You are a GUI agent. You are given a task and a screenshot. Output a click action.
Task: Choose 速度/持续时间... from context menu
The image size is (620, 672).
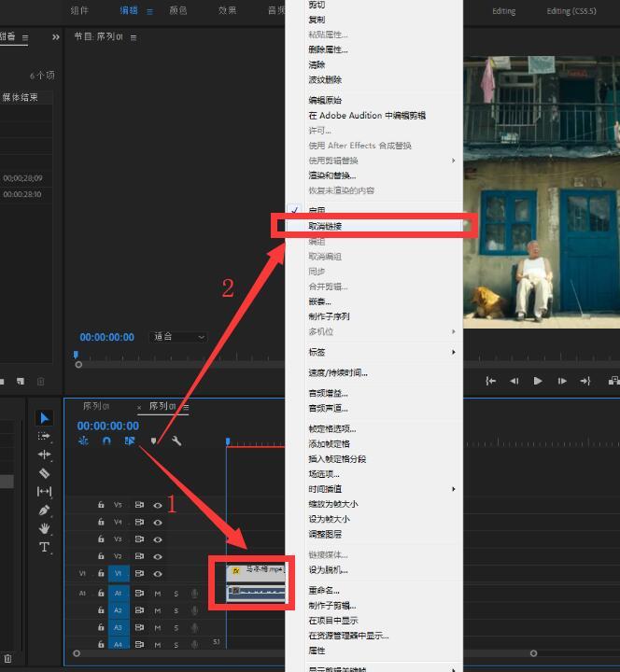[x=373, y=372]
